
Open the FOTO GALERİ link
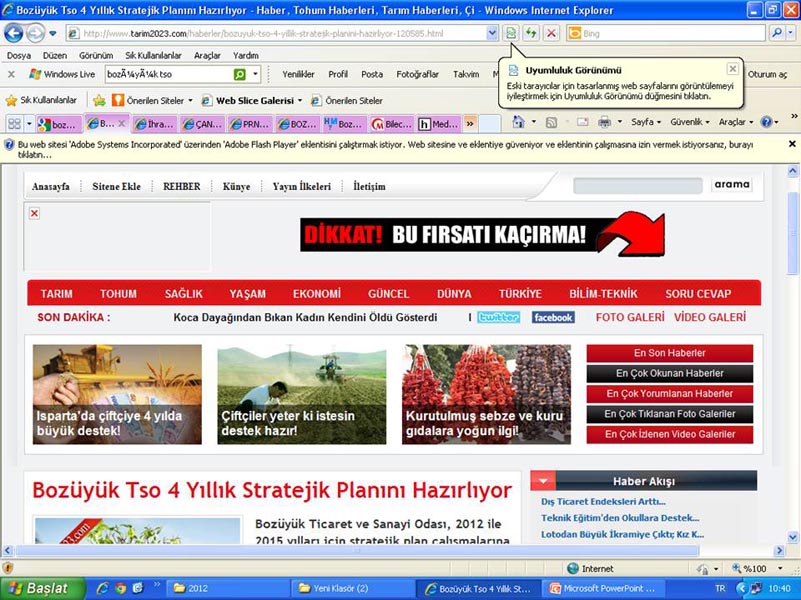tap(630, 317)
